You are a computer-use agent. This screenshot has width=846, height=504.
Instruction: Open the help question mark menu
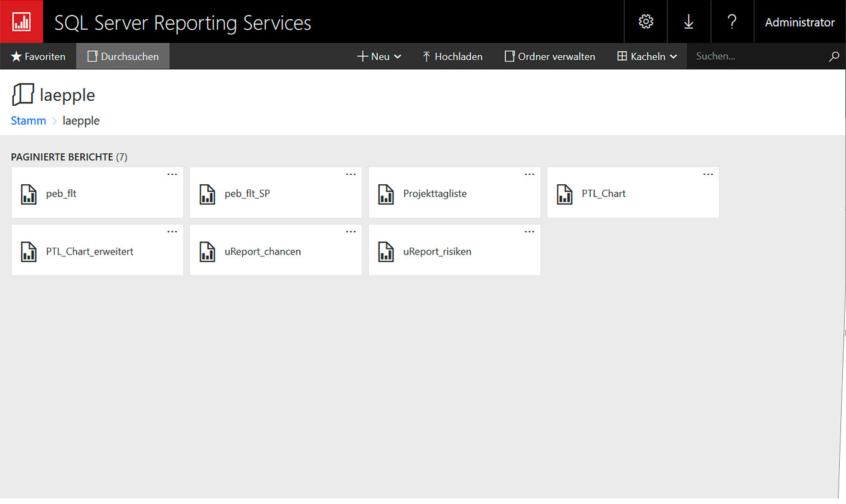(732, 22)
